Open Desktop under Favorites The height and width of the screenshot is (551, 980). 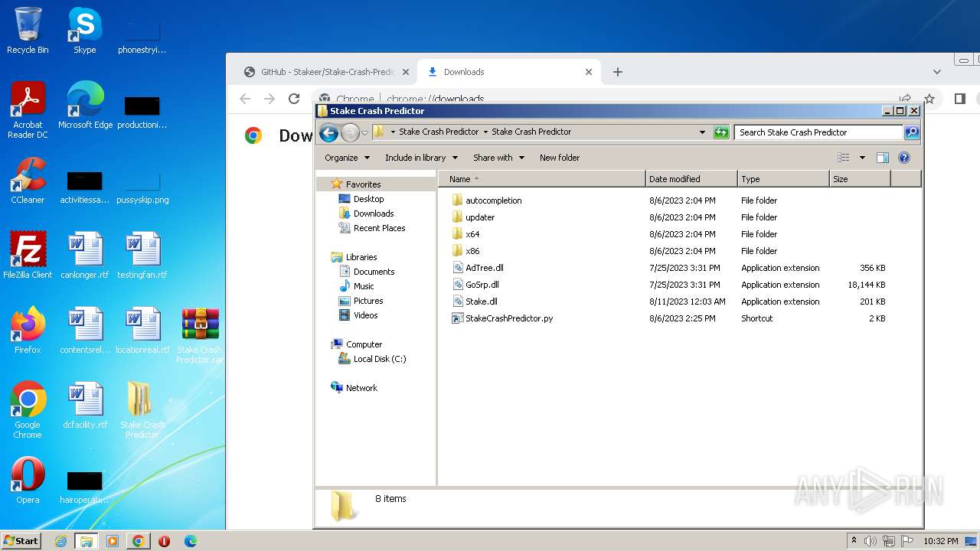tap(368, 199)
